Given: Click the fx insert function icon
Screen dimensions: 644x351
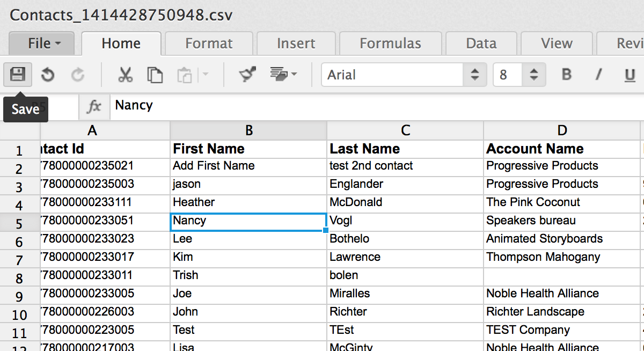Looking at the screenshot, I should point(94,106).
